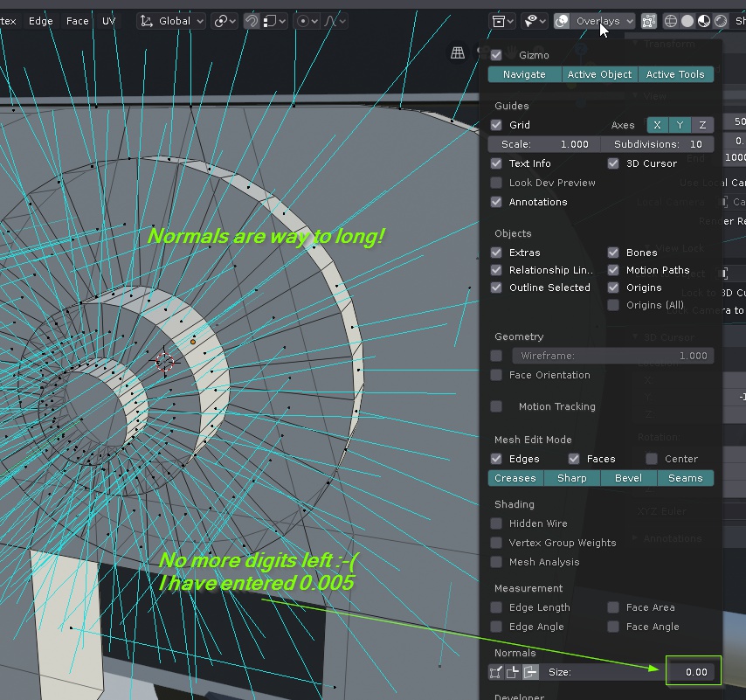Screen dimensions: 746x700
Task: Click the Wireframe threshold slider
Action: 613,356
